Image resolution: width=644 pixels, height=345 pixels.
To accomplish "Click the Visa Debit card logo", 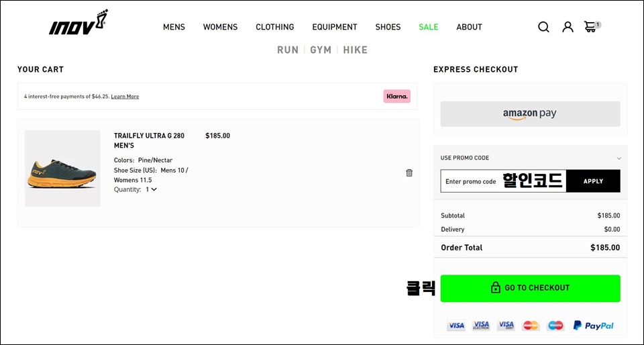I will [506, 326].
